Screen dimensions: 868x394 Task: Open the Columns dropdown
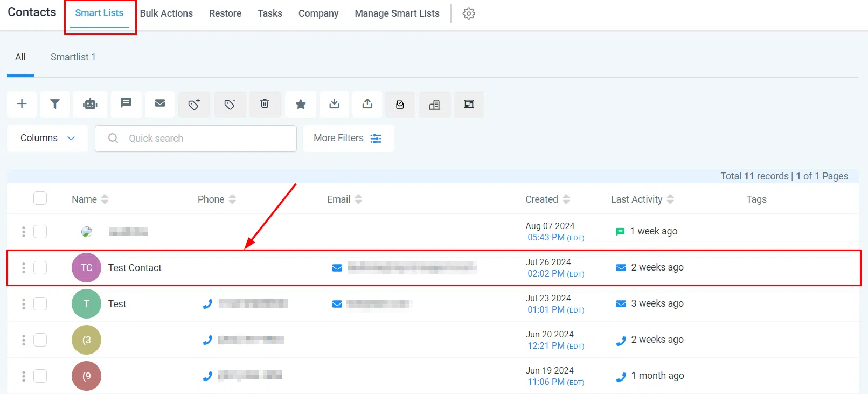[x=47, y=138]
